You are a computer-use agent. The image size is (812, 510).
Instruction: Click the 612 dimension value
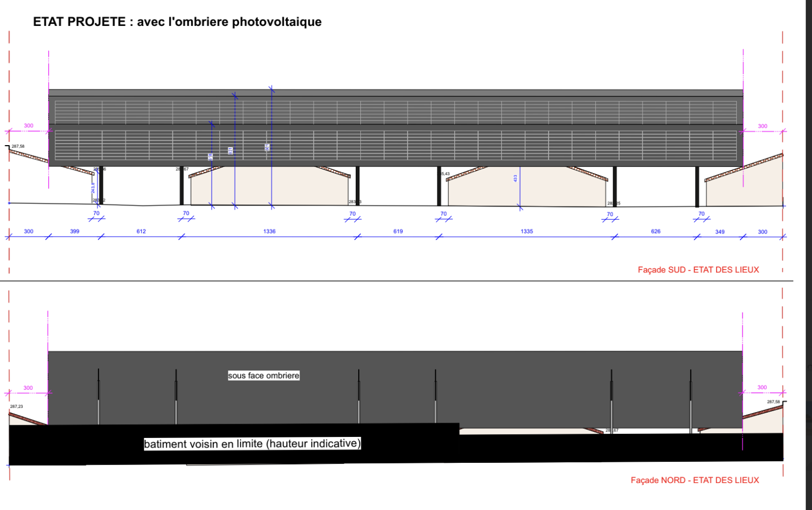[141, 231]
